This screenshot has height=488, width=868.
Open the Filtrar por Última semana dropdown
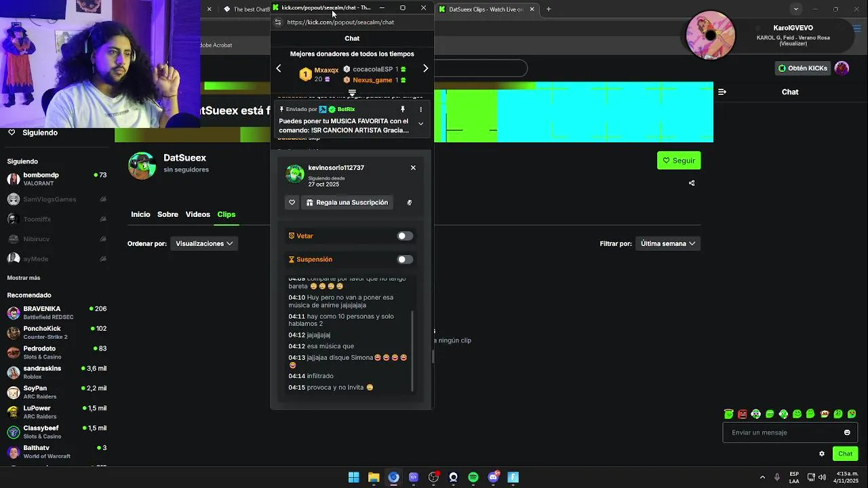pyautogui.click(x=668, y=243)
